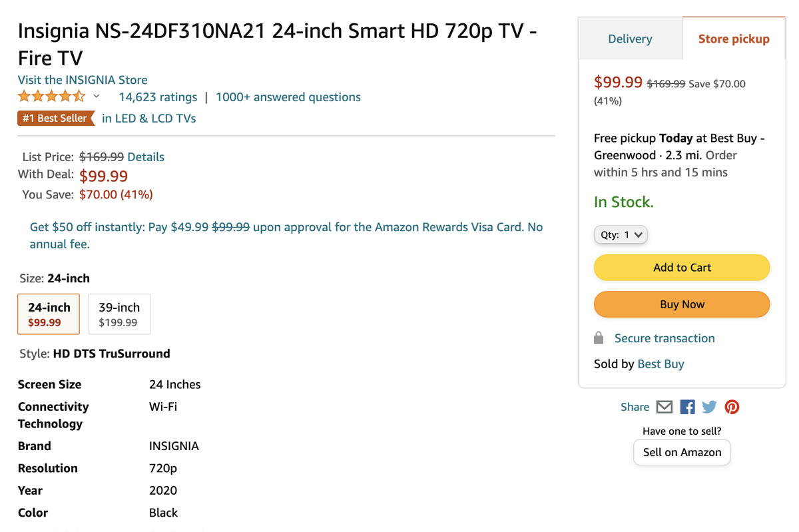The width and height of the screenshot is (799, 532).
Task: Share product via email icon
Action: (x=664, y=407)
